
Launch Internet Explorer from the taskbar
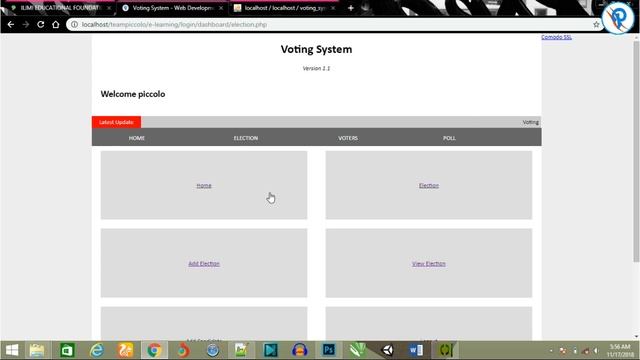click(97, 350)
